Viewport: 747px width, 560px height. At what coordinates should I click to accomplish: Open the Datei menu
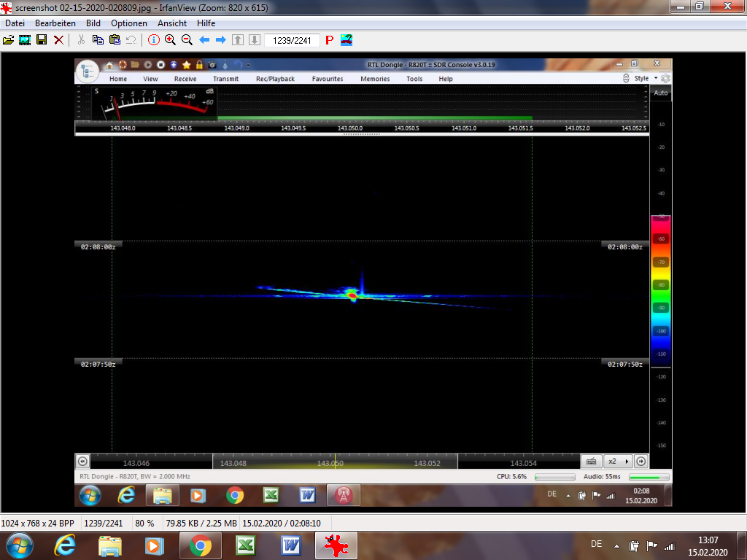pyautogui.click(x=15, y=23)
